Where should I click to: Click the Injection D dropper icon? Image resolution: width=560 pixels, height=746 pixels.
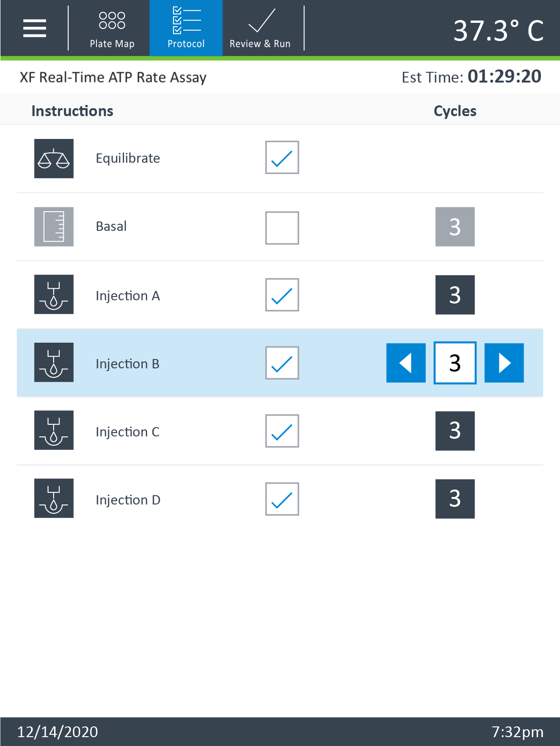[54, 498]
